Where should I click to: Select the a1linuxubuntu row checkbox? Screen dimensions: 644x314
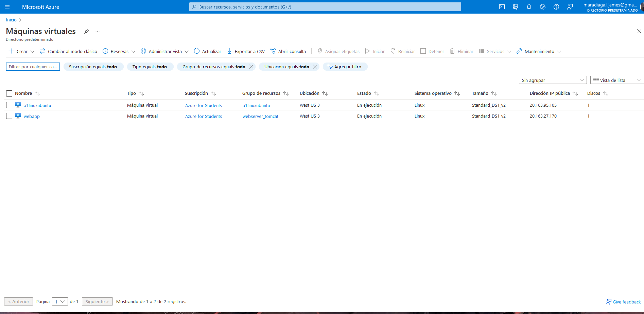(x=9, y=105)
